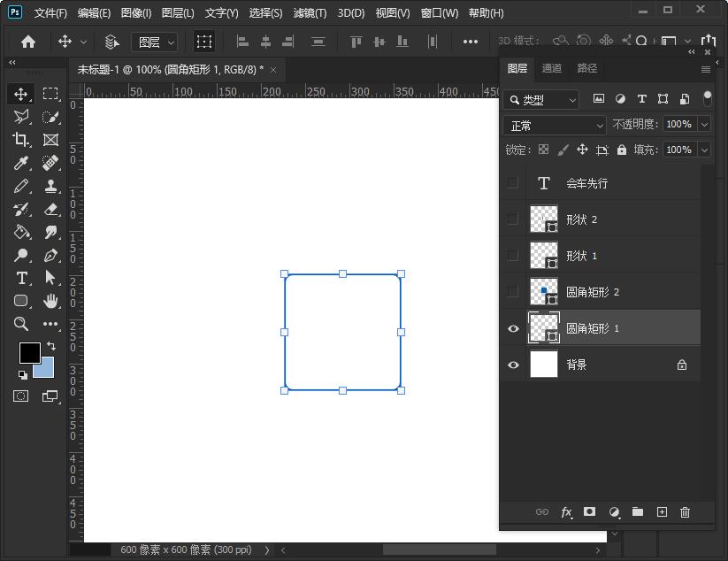Switch to the 通道 tab

pos(552,68)
